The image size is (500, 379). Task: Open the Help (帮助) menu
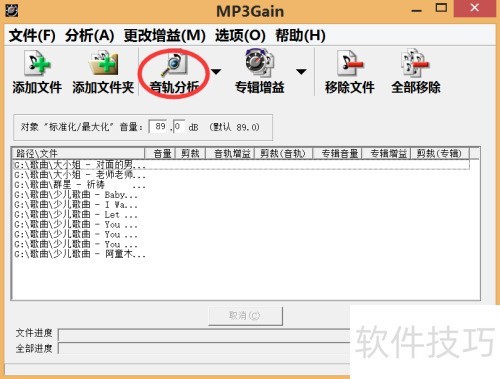click(x=300, y=35)
